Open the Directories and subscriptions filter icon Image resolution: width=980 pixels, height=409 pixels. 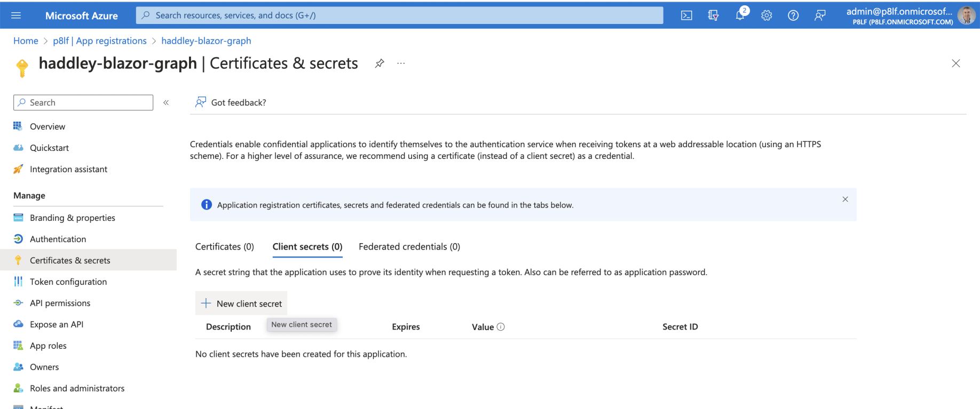[713, 15]
